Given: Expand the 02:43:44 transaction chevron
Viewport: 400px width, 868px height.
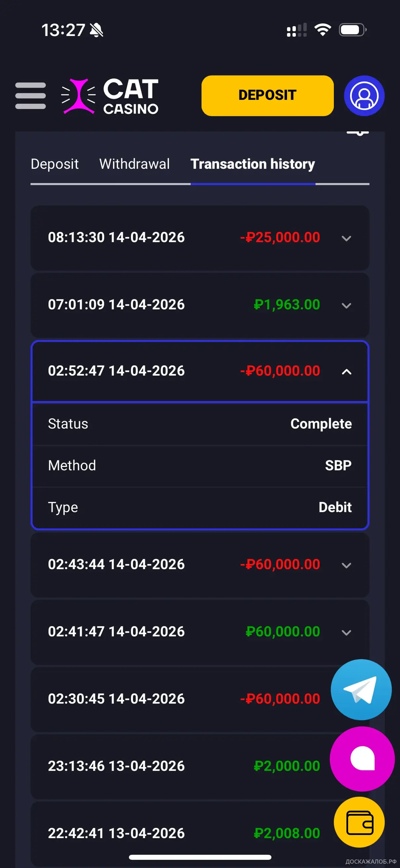Looking at the screenshot, I should (346, 565).
